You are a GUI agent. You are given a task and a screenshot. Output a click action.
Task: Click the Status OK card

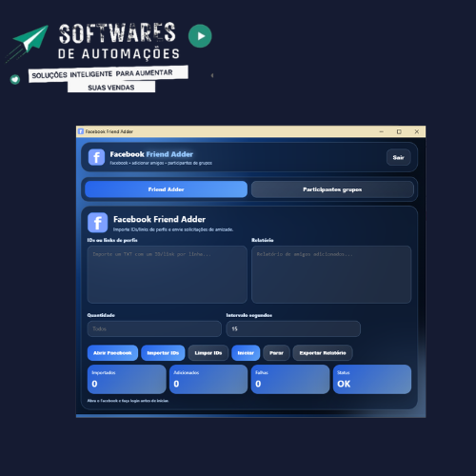[372, 379]
